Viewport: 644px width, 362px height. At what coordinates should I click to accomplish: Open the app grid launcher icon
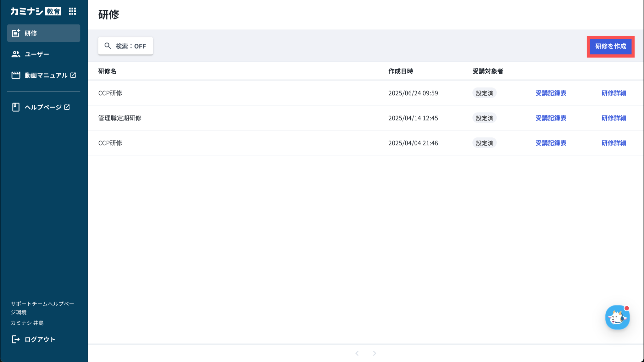(x=72, y=11)
